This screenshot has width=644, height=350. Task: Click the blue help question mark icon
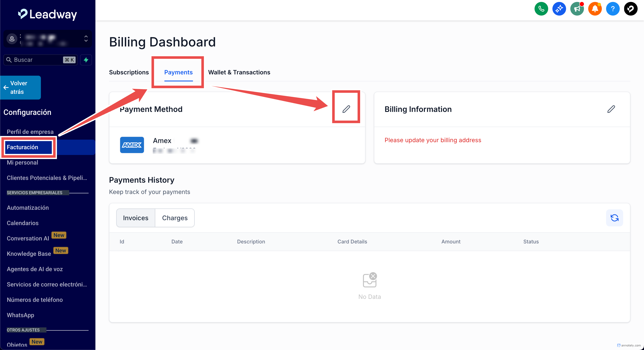coord(612,9)
